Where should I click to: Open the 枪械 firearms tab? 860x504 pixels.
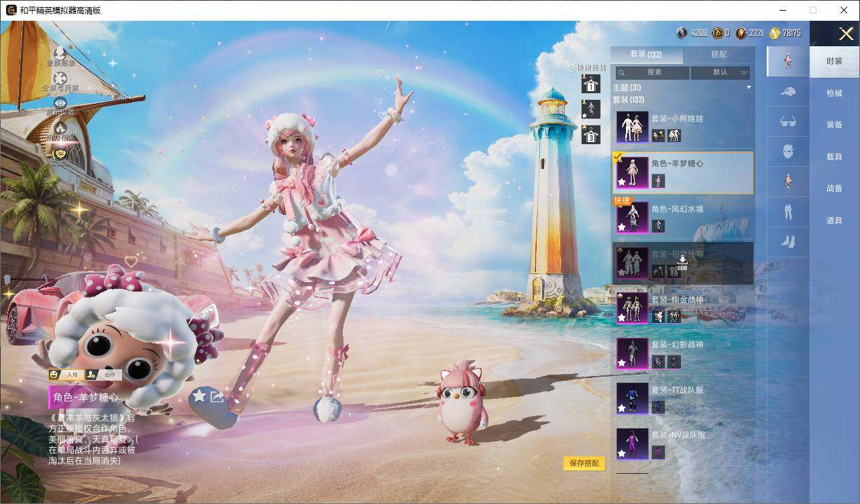835,93
